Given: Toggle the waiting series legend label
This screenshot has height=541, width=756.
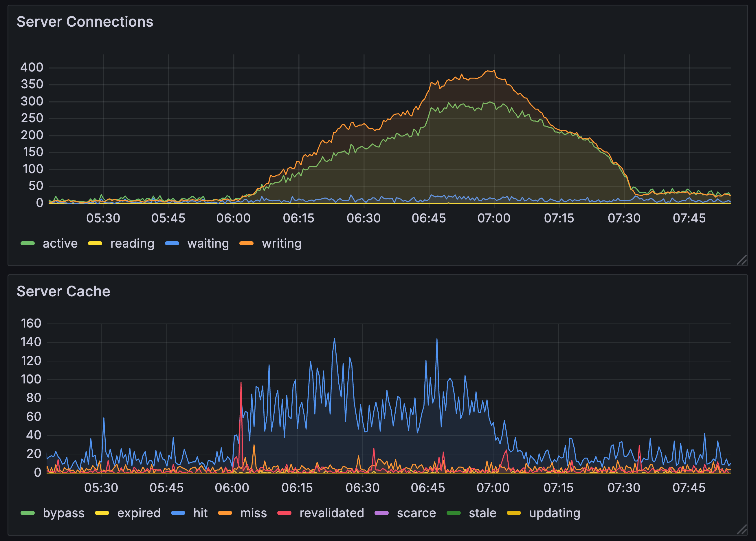Looking at the screenshot, I should pyautogui.click(x=208, y=244).
